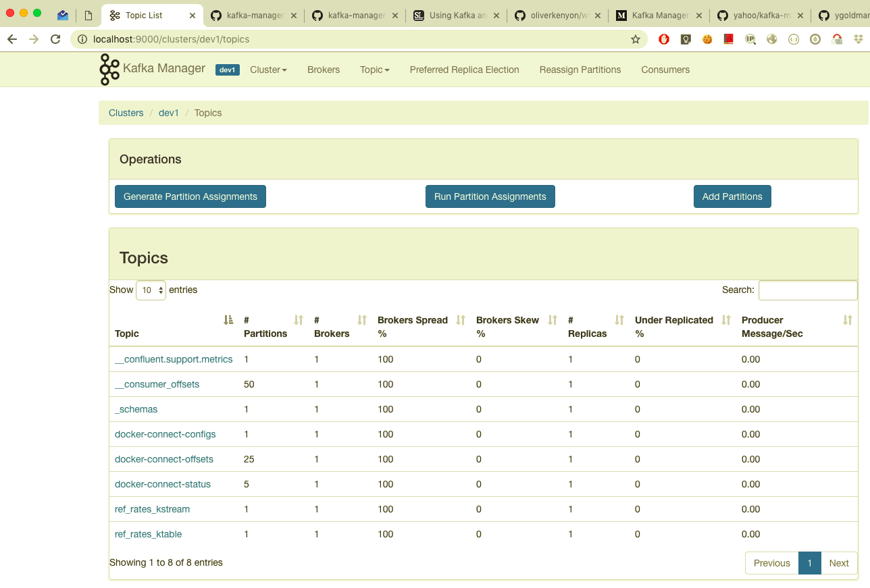Open docker-connect-offsets topic
This screenshot has height=588, width=870.
pos(164,459)
